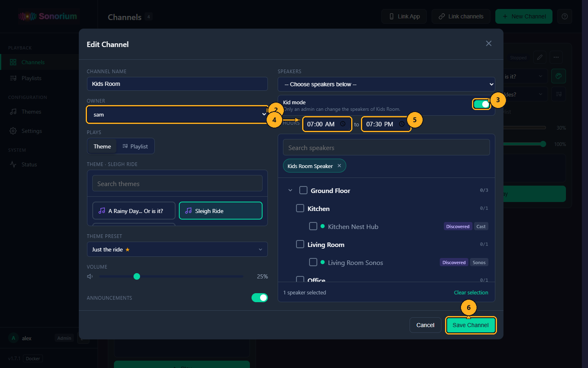Check the Ground Floor checkbox

(x=303, y=190)
